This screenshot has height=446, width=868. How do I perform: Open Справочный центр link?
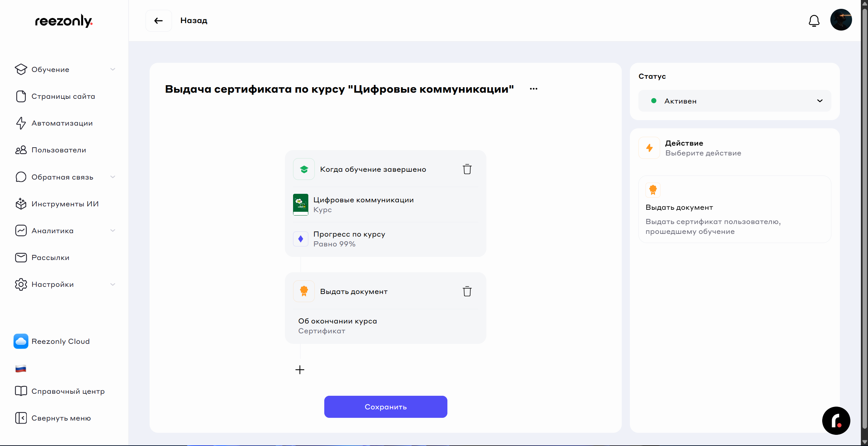coord(68,391)
